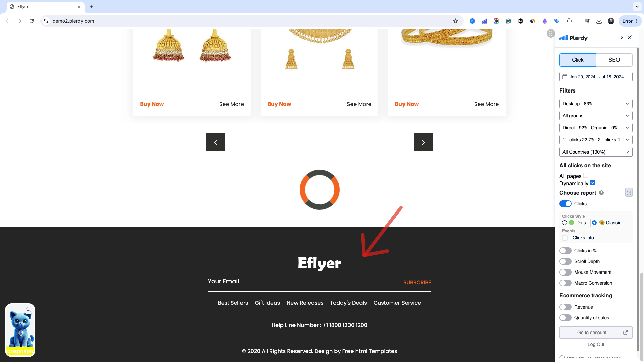Image resolution: width=644 pixels, height=362 pixels.
Task: Enable the Mouse Movement toggle
Action: tap(566, 272)
